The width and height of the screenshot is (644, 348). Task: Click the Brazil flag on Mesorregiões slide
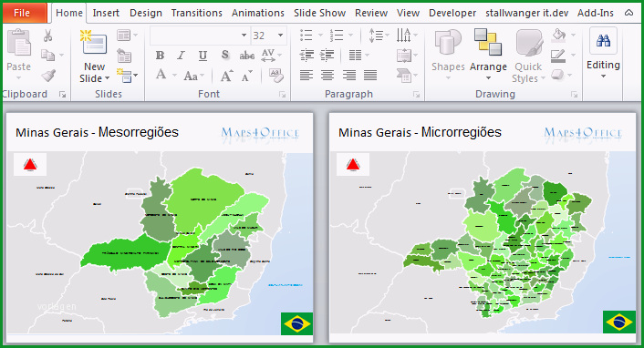(297, 323)
